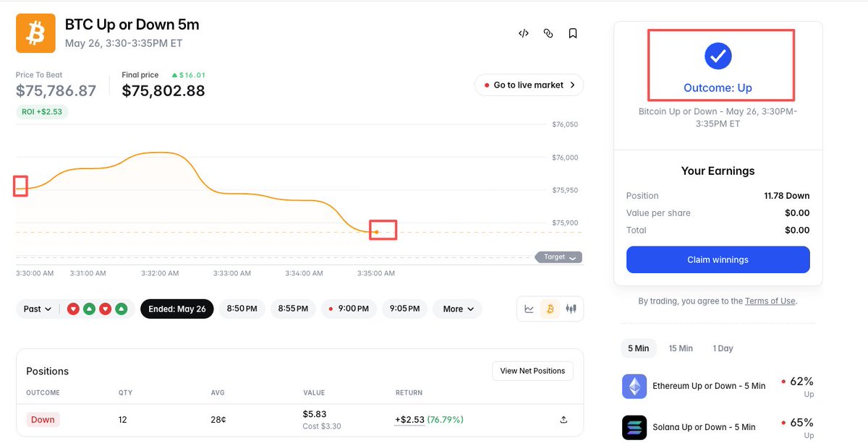
Task: Click the 28¢ average price cell
Action: click(x=218, y=419)
